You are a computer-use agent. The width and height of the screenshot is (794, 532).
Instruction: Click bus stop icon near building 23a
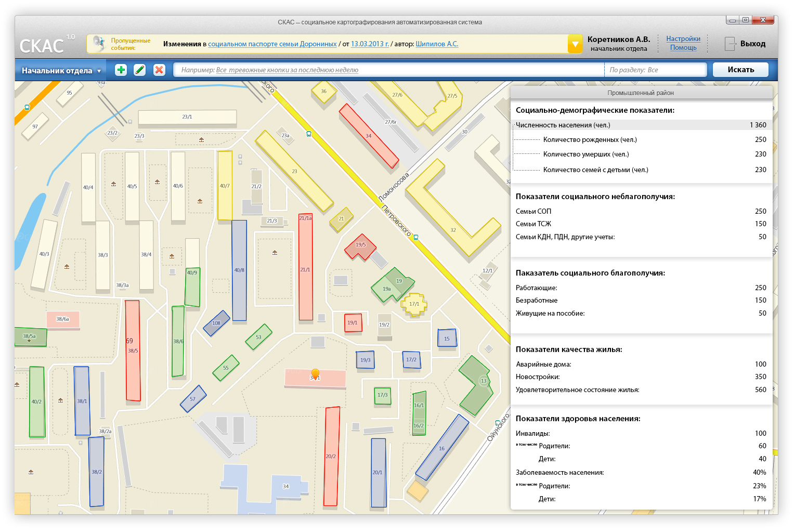[x=309, y=134]
